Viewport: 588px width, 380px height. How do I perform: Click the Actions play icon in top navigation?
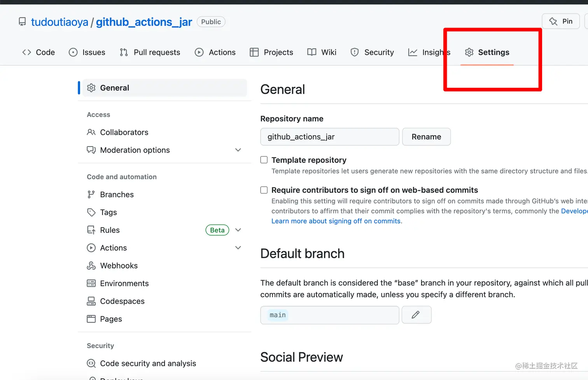tap(199, 52)
